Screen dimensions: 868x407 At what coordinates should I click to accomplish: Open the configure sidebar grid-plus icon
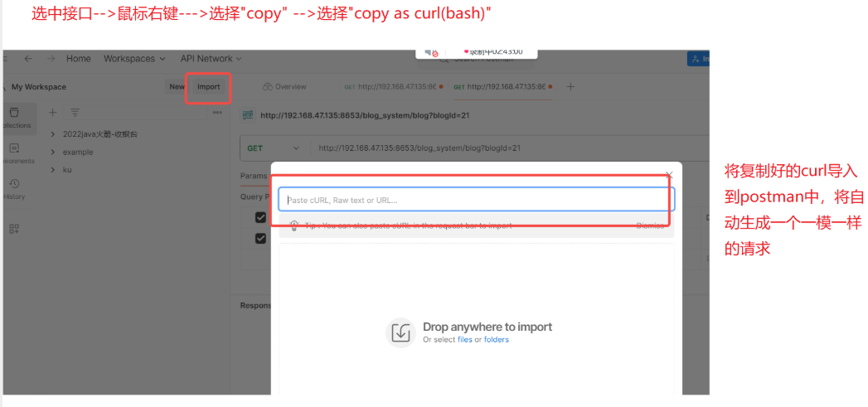pos(14,229)
